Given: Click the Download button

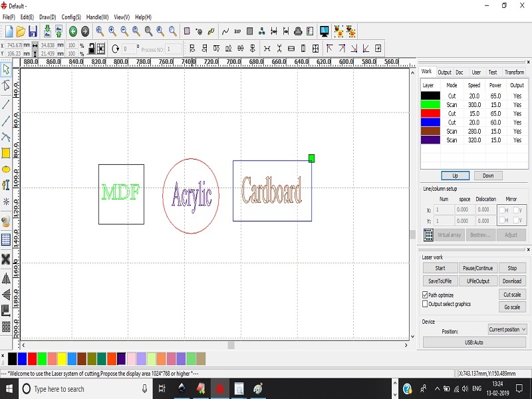Looking at the screenshot, I should pos(512,281).
